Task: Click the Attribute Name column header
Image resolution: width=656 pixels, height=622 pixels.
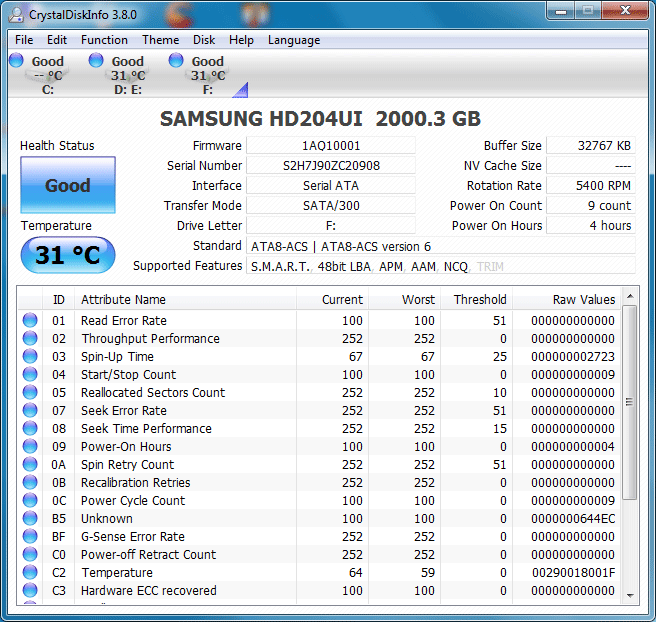Action: coord(185,299)
